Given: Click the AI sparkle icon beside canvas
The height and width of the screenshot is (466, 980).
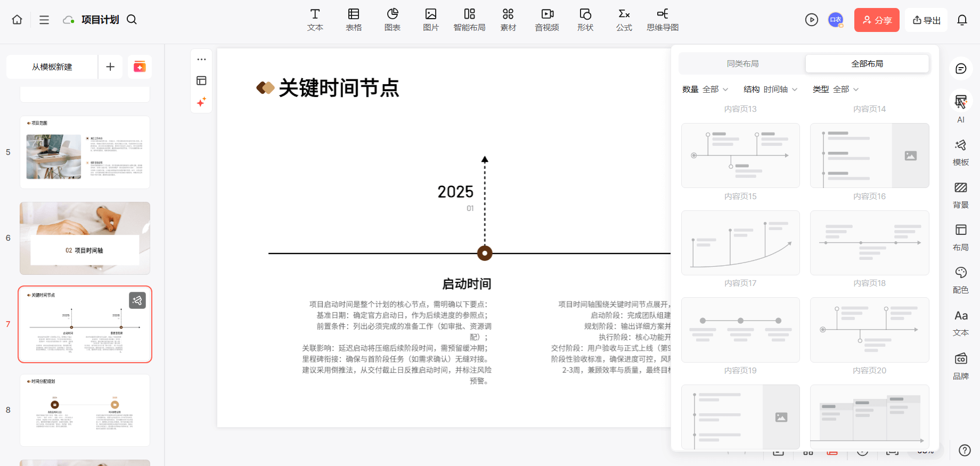Looking at the screenshot, I should coord(201,102).
